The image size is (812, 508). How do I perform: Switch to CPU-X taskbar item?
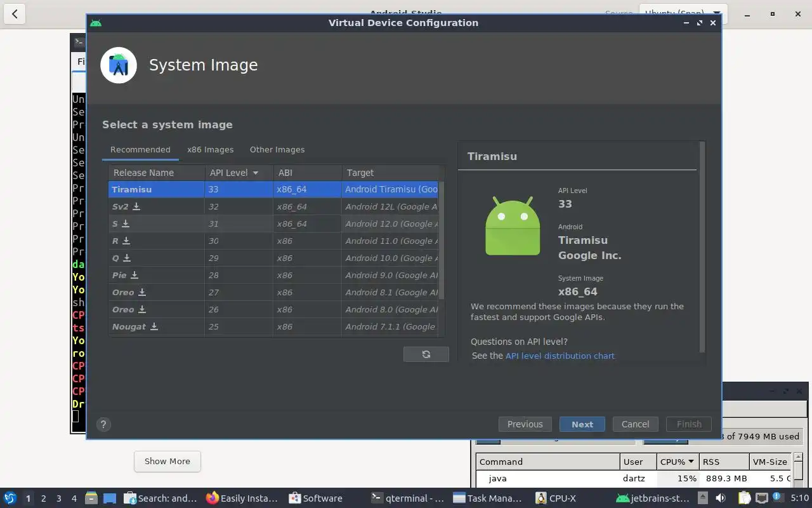click(556, 498)
